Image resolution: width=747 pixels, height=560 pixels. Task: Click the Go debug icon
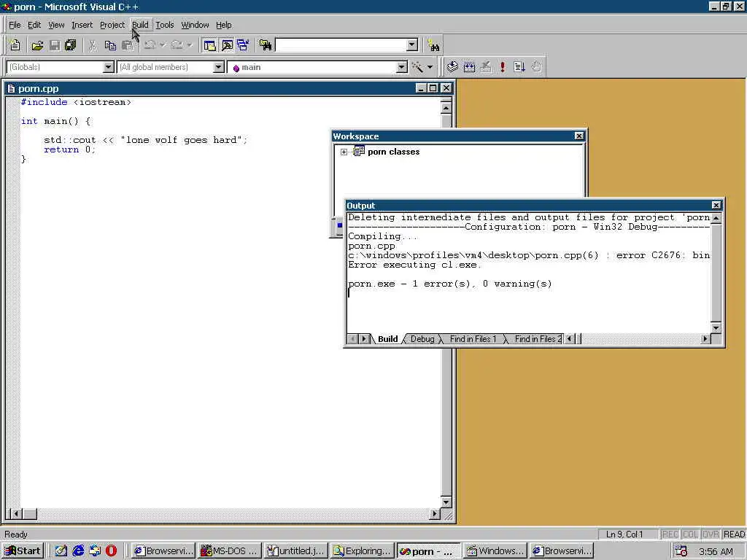pos(519,67)
